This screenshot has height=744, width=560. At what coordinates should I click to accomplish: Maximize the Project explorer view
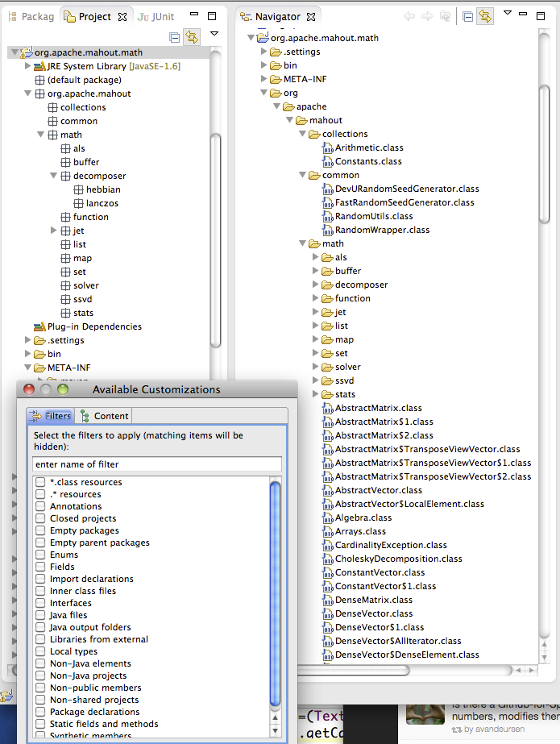click(x=212, y=16)
